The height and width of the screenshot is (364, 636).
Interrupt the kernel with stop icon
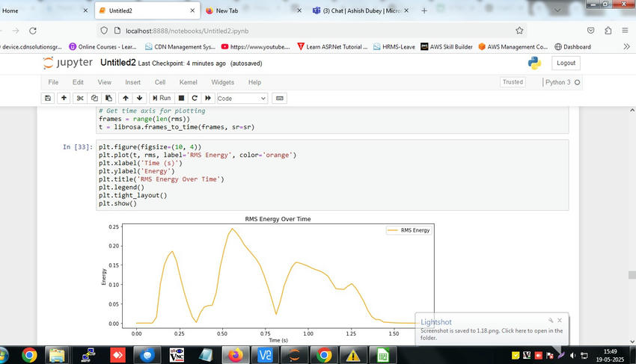pyautogui.click(x=181, y=98)
